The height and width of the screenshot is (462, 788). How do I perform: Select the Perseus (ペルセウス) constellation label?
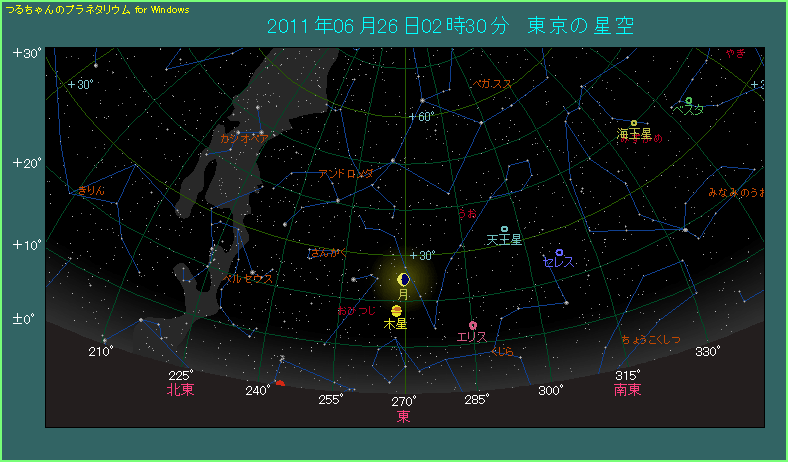(248, 279)
